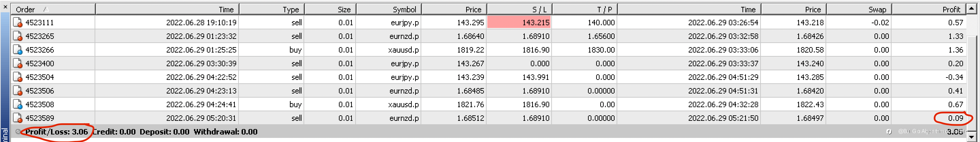Click the sell order icon for order 4523111
This screenshot has width=980, height=142.
click(17, 23)
